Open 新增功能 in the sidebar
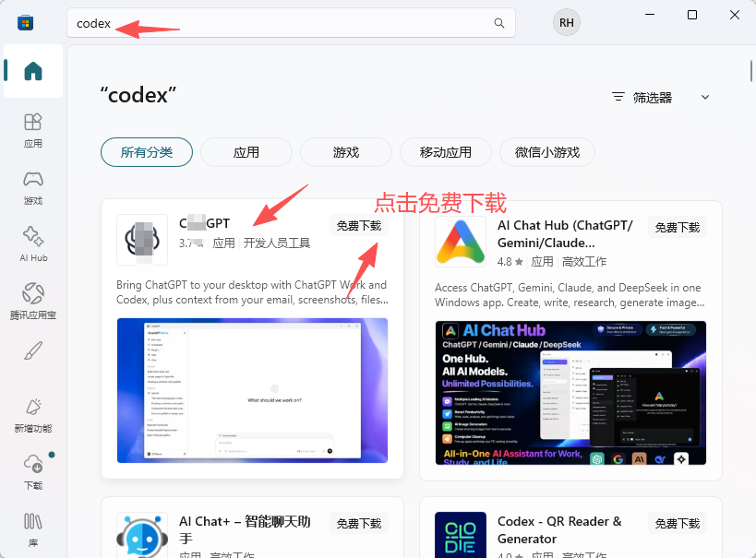756x558 pixels. pyautogui.click(x=33, y=415)
